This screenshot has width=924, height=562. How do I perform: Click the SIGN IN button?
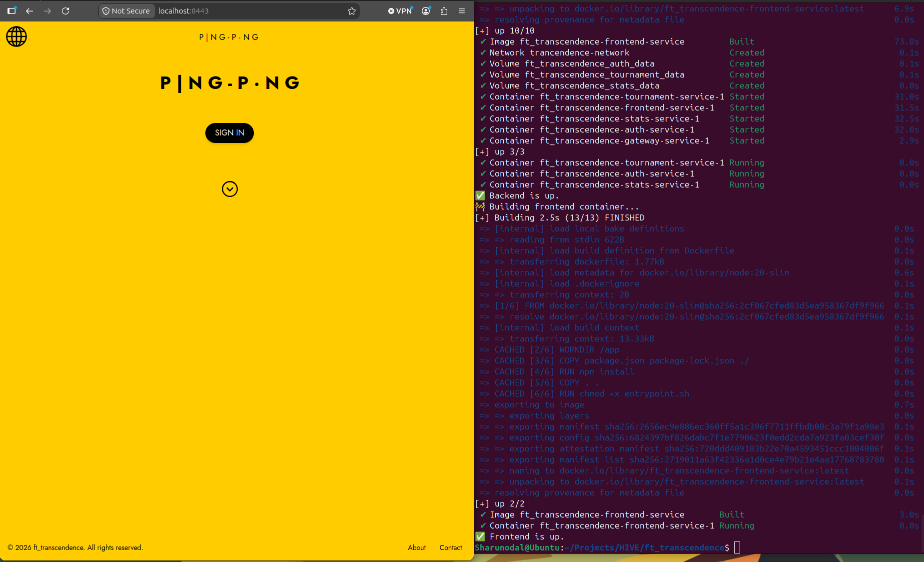(229, 133)
